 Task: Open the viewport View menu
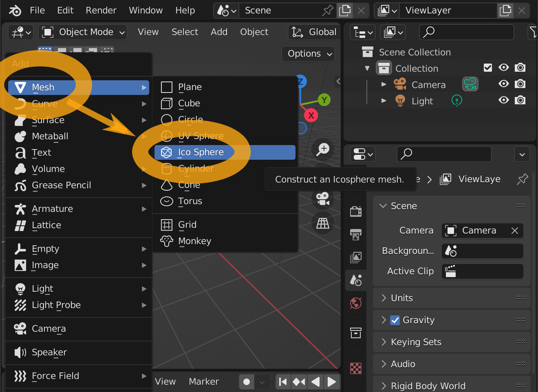pos(148,32)
